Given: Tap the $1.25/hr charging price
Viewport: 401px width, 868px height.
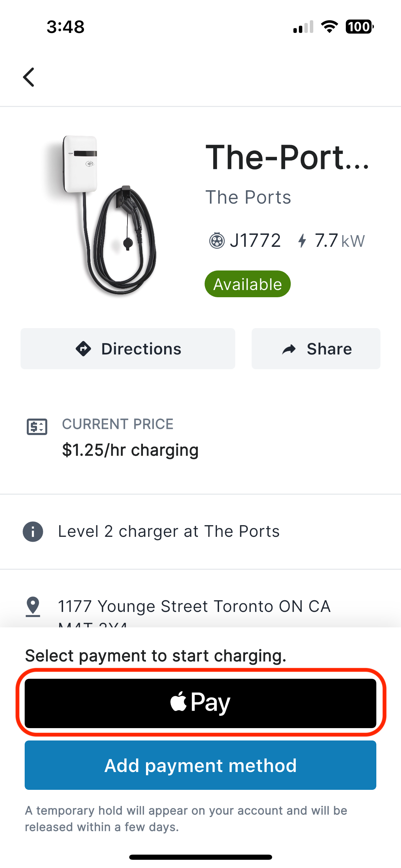Looking at the screenshot, I should 130,450.
